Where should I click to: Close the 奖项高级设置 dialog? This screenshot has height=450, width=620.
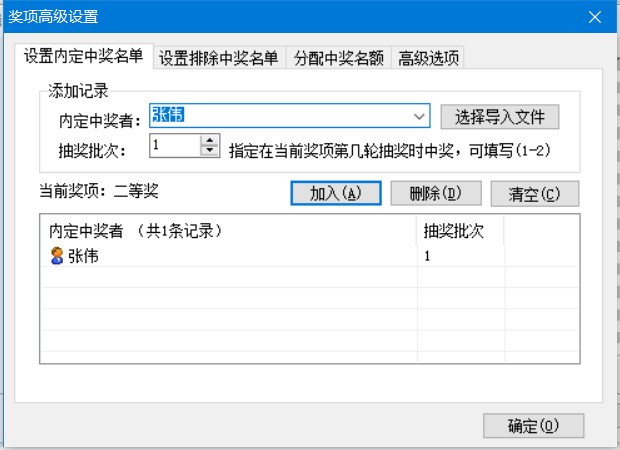click(595, 16)
